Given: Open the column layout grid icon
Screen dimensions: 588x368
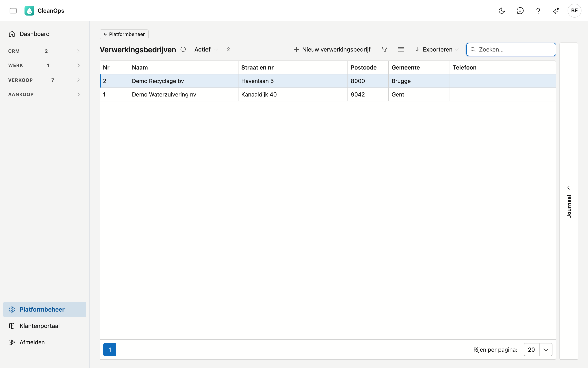Looking at the screenshot, I should (x=401, y=49).
